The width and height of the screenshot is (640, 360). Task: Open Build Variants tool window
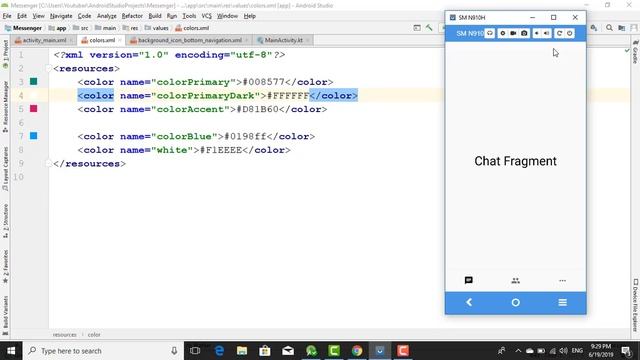(5, 316)
